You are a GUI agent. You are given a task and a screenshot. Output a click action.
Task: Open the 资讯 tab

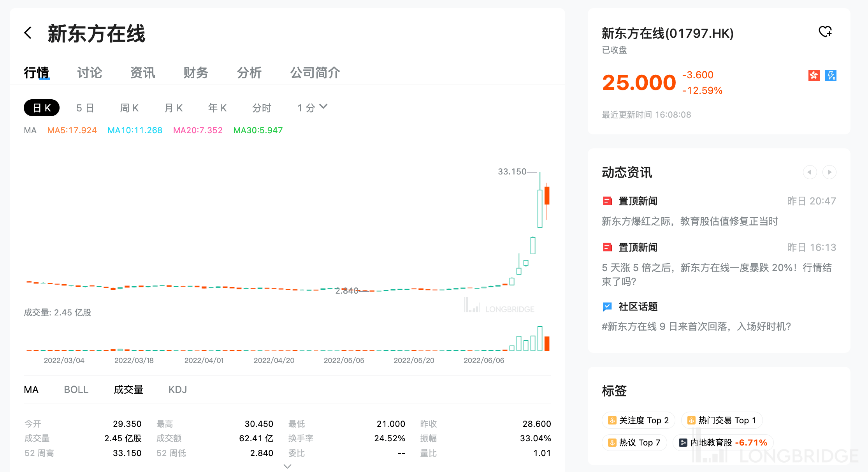point(143,73)
